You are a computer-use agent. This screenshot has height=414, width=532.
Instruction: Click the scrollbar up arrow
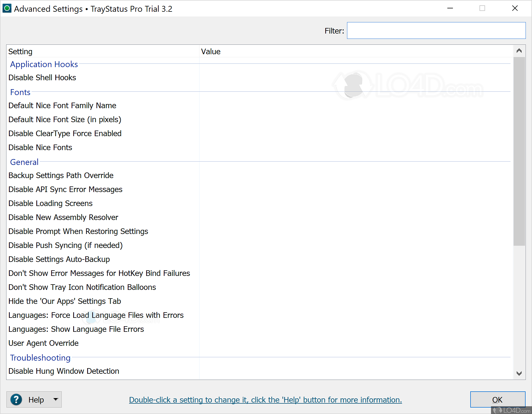(519, 51)
